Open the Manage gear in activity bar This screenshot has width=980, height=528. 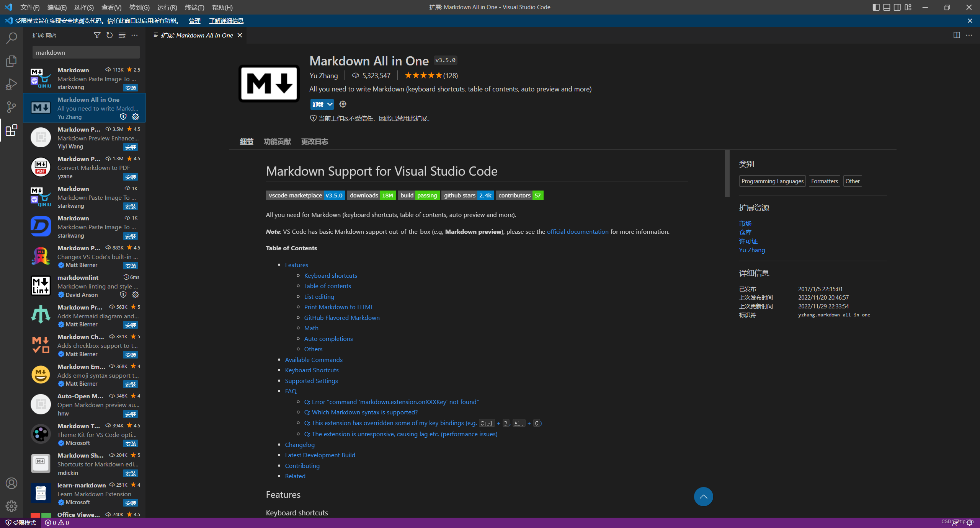pos(11,506)
